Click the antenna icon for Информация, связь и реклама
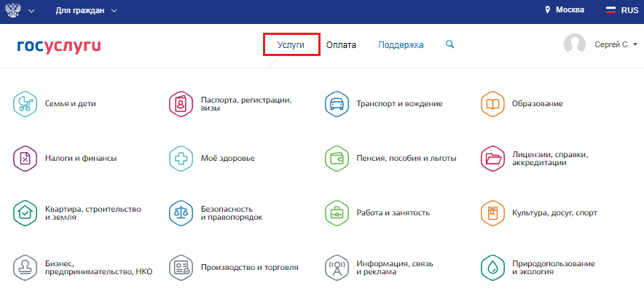644x299 pixels. [x=337, y=268]
